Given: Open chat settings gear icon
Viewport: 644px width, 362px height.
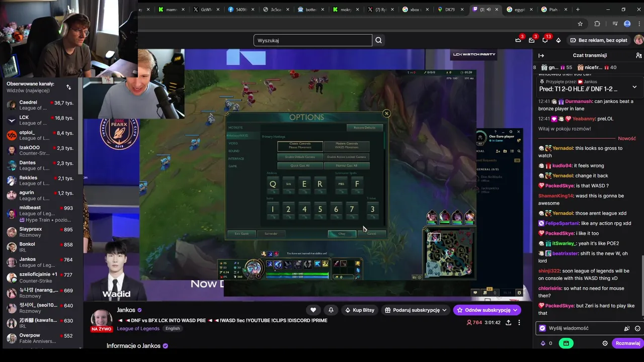Looking at the screenshot, I should tap(605, 343).
